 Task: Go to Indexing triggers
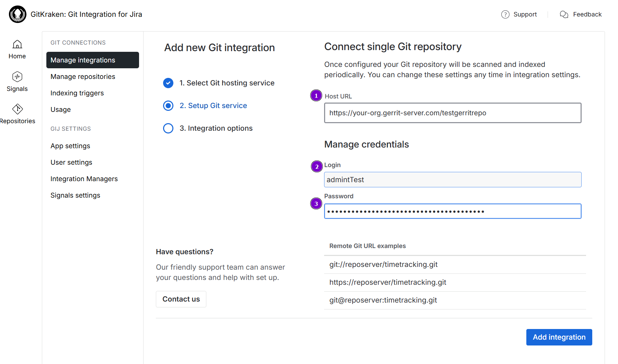pyautogui.click(x=77, y=93)
